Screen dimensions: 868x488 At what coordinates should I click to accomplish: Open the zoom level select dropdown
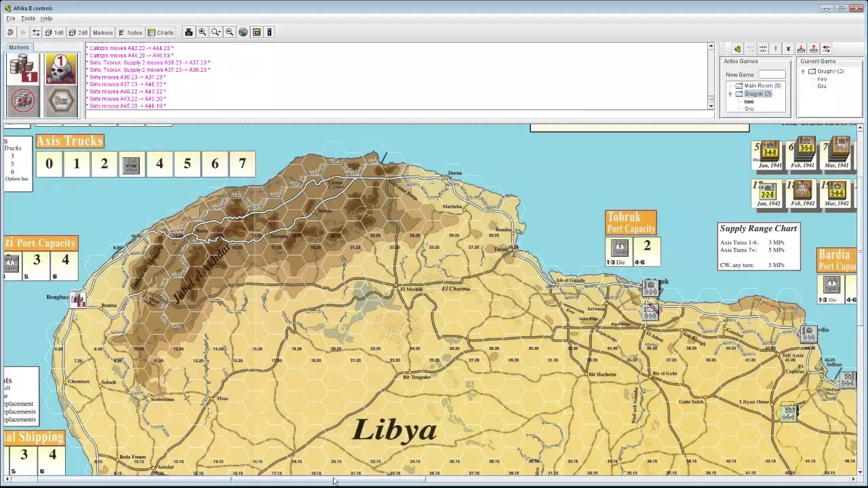pos(216,33)
